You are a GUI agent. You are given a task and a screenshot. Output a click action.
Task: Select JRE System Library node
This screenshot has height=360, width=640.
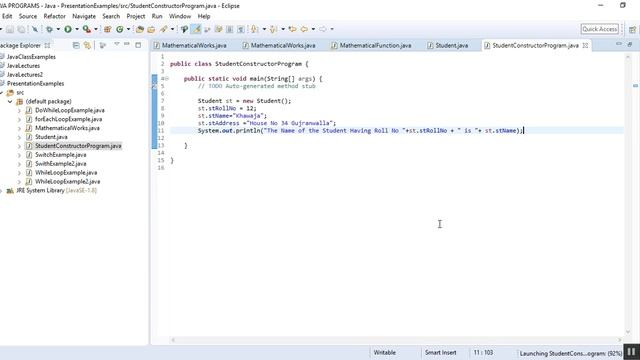tap(56, 191)
